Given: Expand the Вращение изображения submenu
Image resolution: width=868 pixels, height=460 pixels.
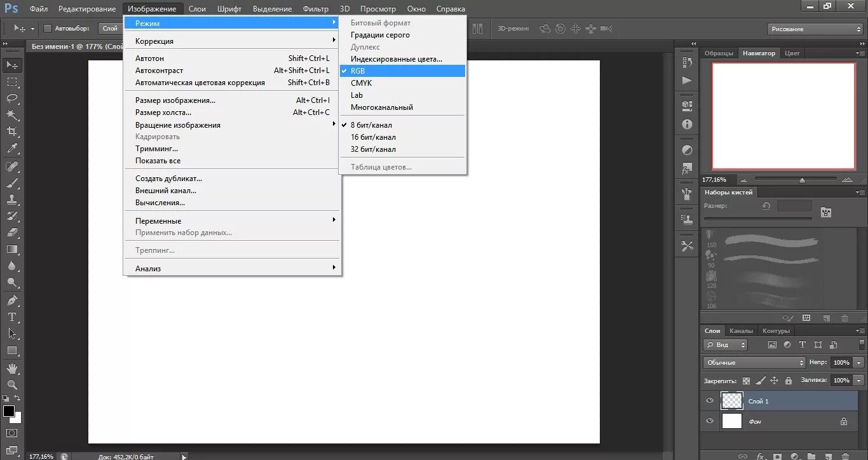Looking at the screenshot, I should [233, 125].
